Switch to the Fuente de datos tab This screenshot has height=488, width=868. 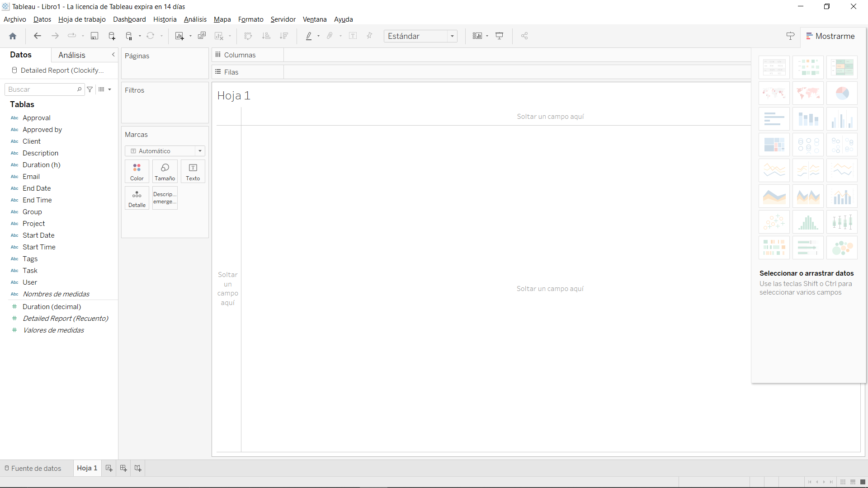36,468
